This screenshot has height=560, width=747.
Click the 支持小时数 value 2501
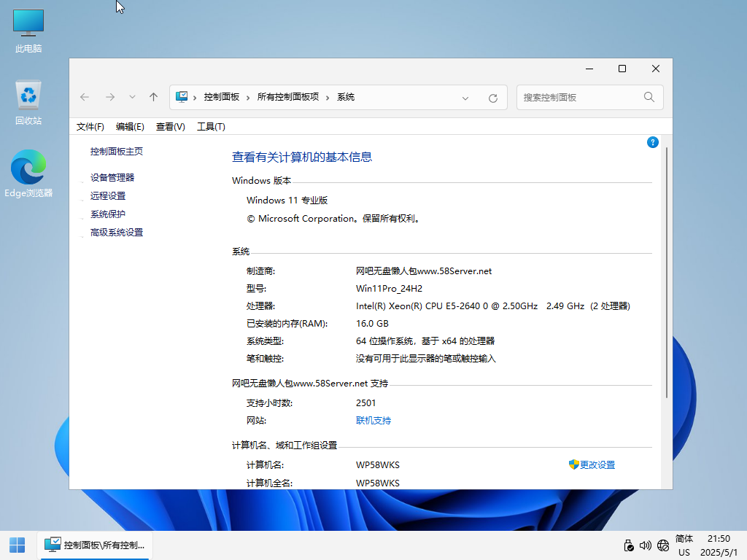(x=366, y=403)
